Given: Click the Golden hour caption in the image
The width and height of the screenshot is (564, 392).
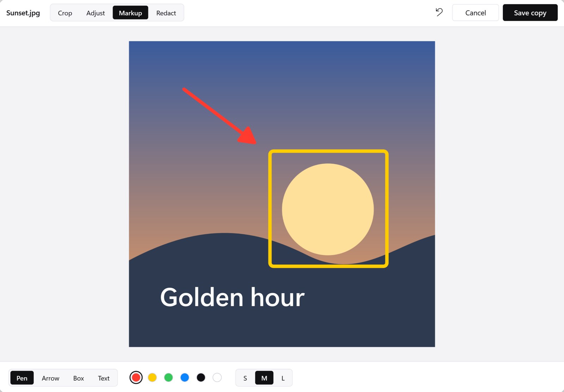Looking at the screenshot, I should [x=232, y=297].
